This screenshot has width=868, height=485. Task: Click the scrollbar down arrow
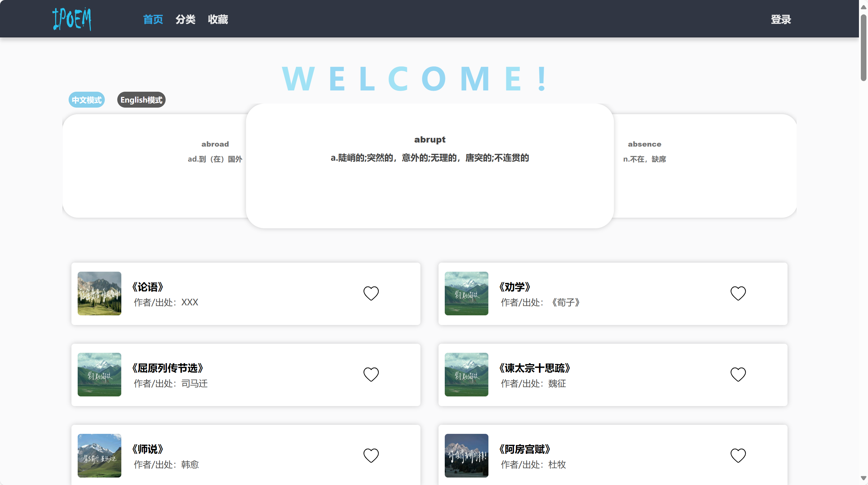(x=863, y=478)
